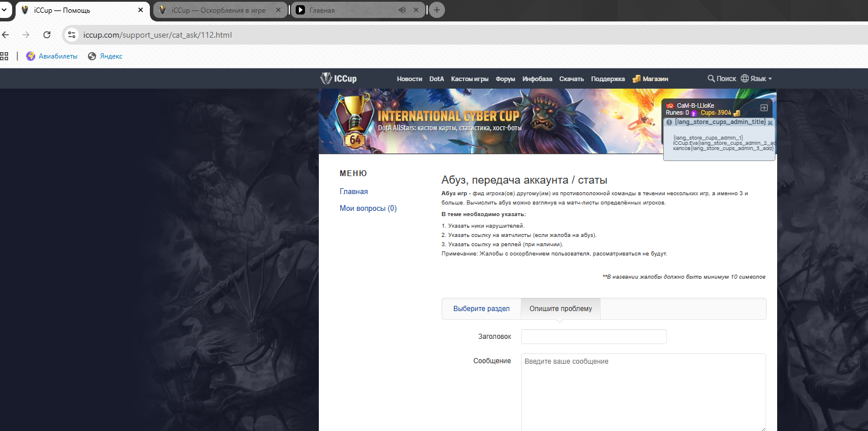Image resolution: width=868 pixels, height=431 pixels.
Task: Click the Заголовок input field
Action: pyautogui.click(x=594, y=337)
